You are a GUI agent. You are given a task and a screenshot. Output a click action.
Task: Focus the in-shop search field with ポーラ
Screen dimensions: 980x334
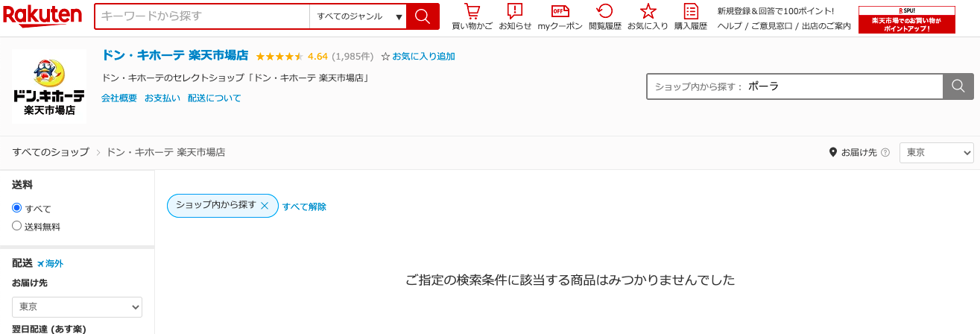795,86
